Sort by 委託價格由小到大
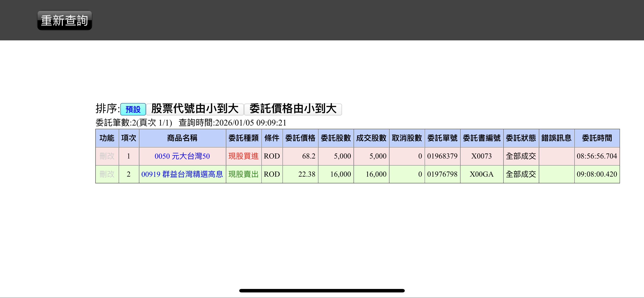 click(x=293, y=109)
